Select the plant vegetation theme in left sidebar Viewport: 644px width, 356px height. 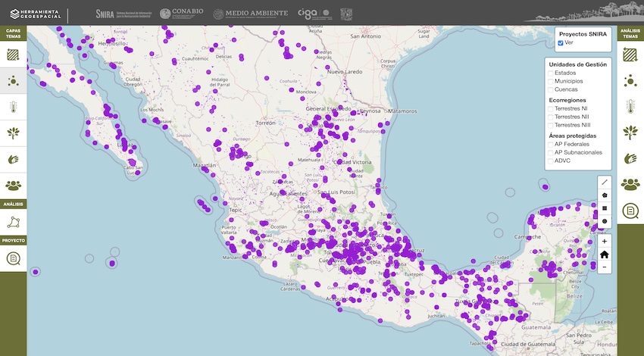coord(13,133)
